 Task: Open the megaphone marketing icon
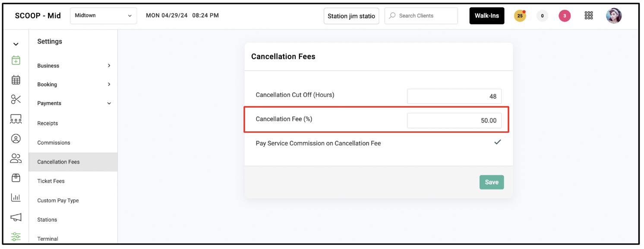(16, 217)
